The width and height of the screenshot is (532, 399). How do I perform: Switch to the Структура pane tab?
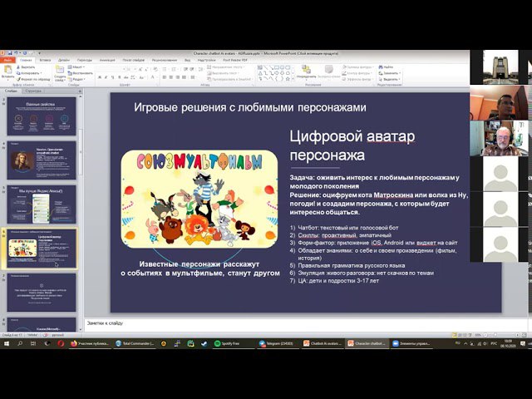pyautogui.click(x=33, y=91)
